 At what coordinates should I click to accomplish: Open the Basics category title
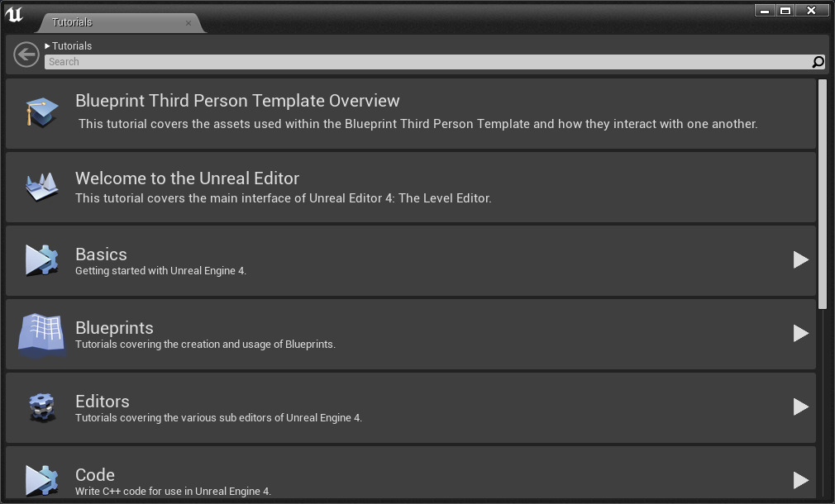(101, 254)
